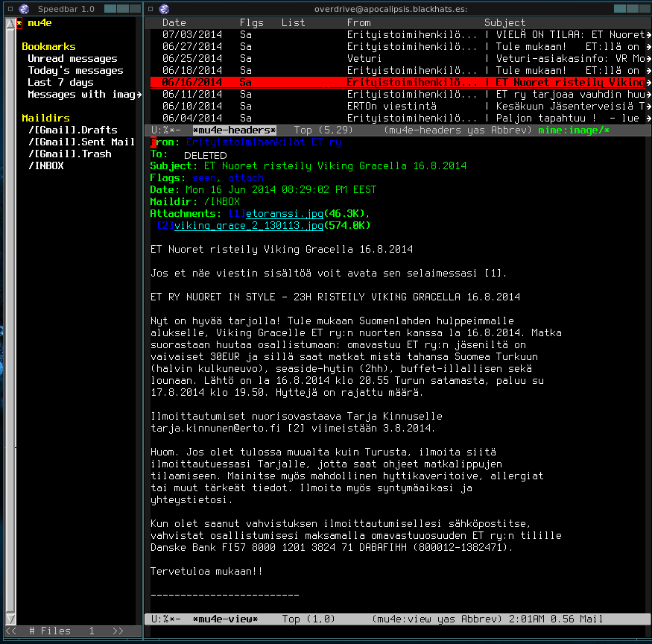This screenshot has height=644, width=652.
Task: Select the 06/27/2014 message row
Action: pyautogui.click(x=398, y=47)
